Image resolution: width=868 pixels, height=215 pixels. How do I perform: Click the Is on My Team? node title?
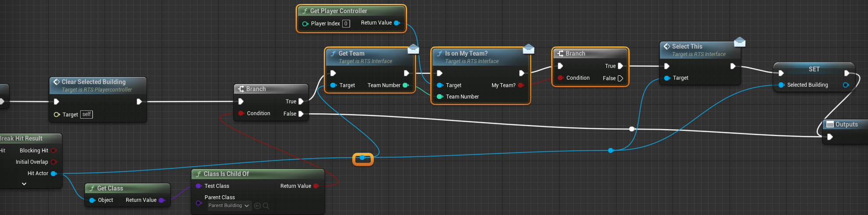[466, 53]
